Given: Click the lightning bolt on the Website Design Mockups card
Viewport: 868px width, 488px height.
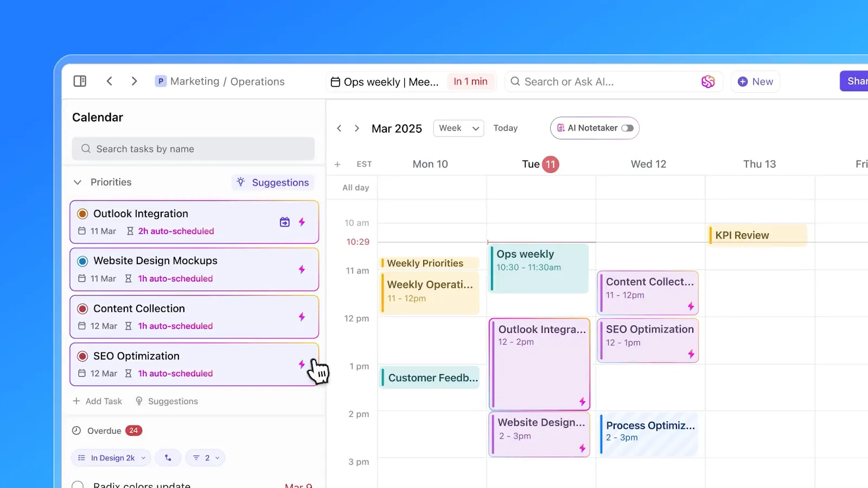Looking at the screenshot, I should tap(302, 269).
